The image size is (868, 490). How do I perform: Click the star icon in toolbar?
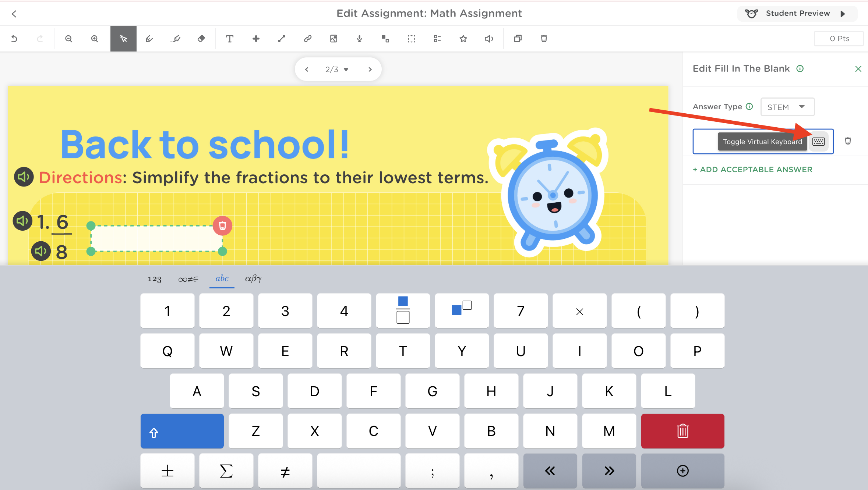[463, 39]
